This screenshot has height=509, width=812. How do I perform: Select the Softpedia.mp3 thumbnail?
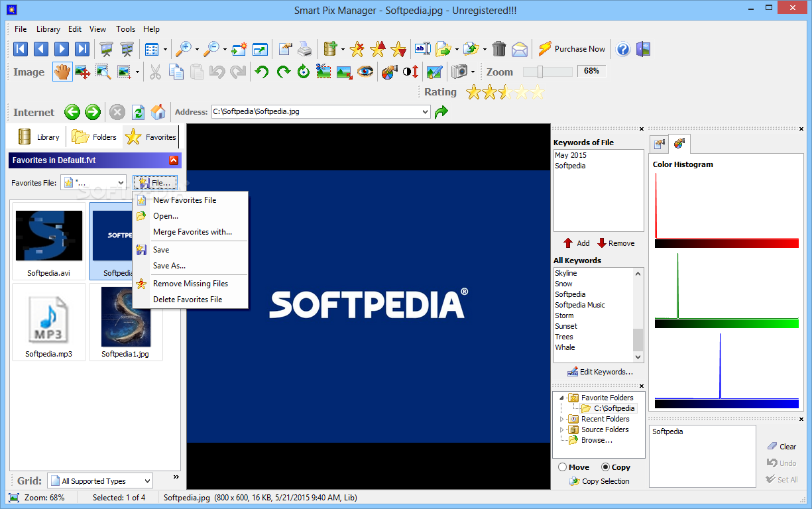coord(49,322)
